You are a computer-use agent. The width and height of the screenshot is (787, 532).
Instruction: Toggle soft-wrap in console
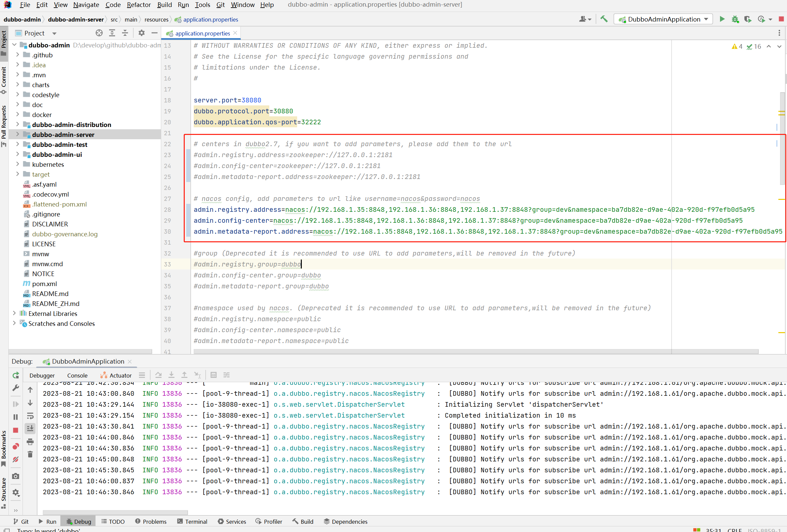[x=30, y=416]
